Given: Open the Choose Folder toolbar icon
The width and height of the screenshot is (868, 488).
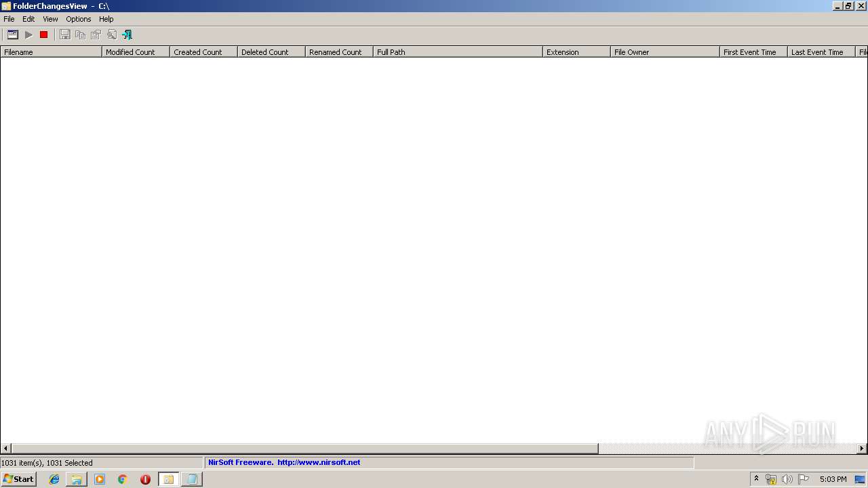Looking at the screenshot, I should point(12,35).
